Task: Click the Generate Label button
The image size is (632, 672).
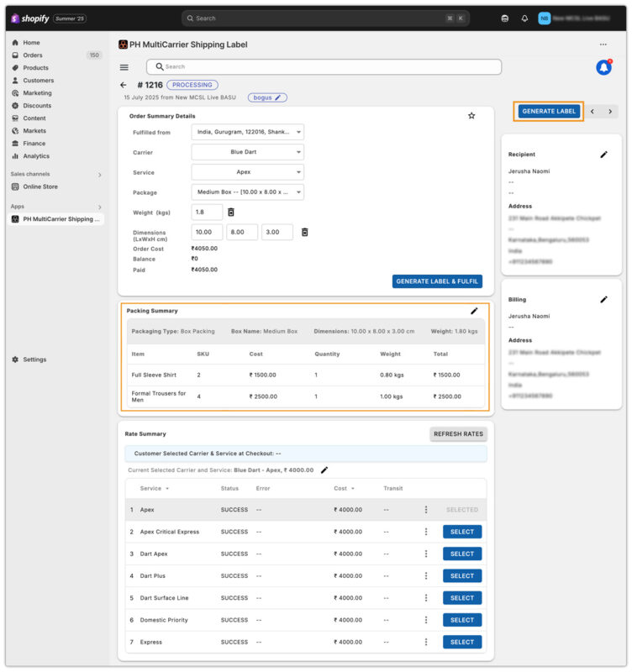Action: (x=549, y=112)
